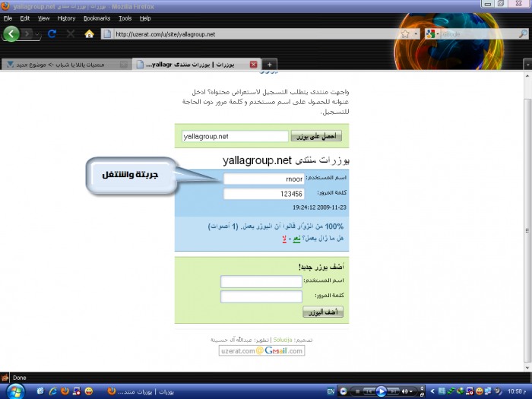Open the Tools menu
The image size is (532, 399).
pos(125,17)
